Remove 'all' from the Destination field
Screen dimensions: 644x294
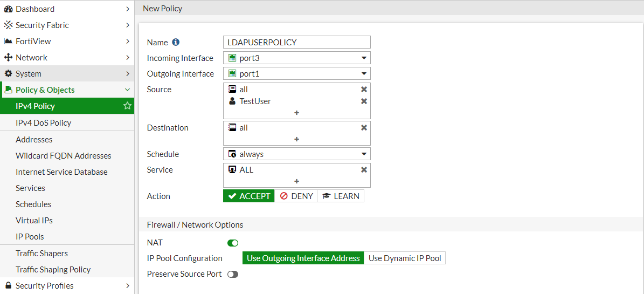364,128
